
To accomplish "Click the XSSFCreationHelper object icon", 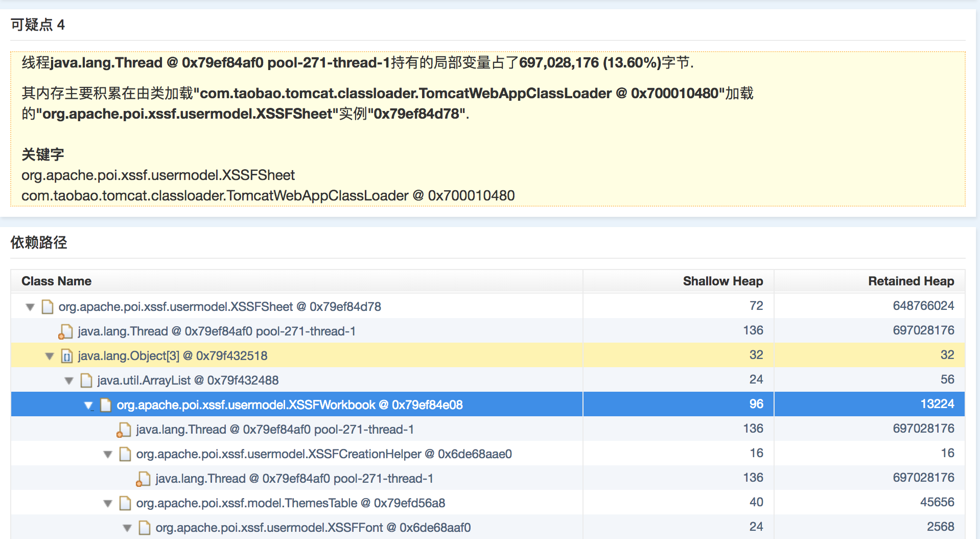I will 125,454.
